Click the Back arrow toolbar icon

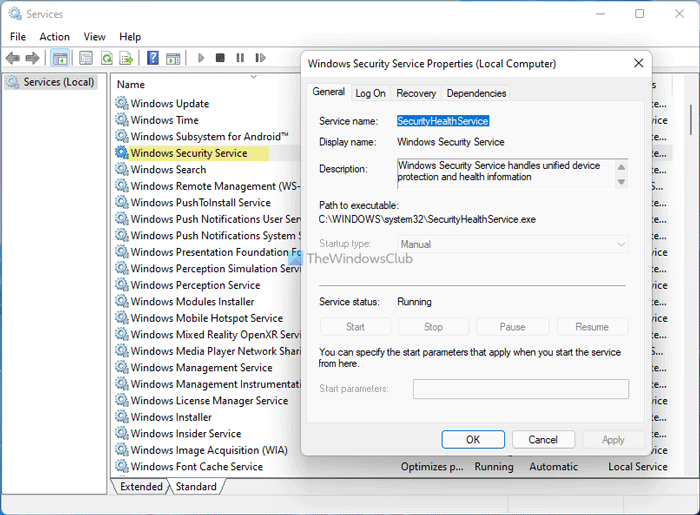(12, 58)
